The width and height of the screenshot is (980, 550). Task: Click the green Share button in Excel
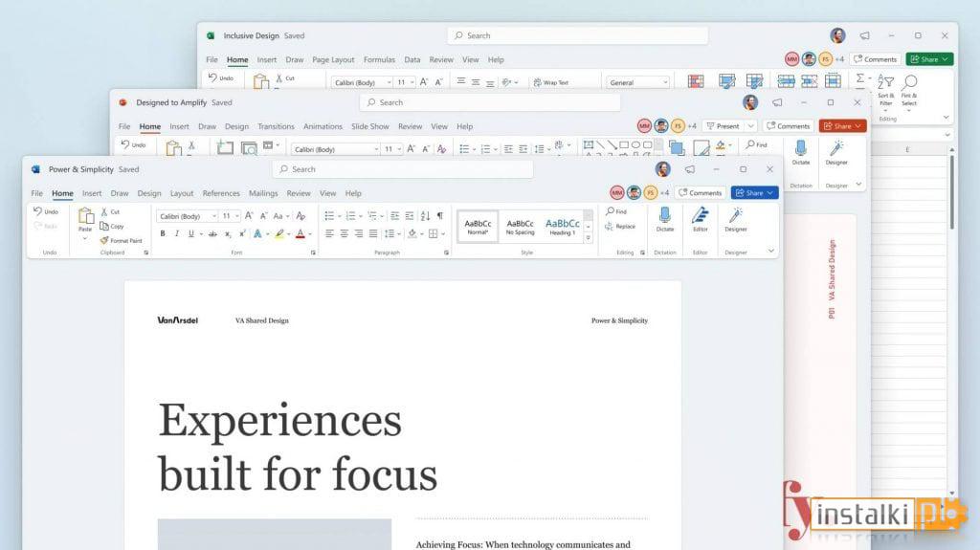pos(930,59)
